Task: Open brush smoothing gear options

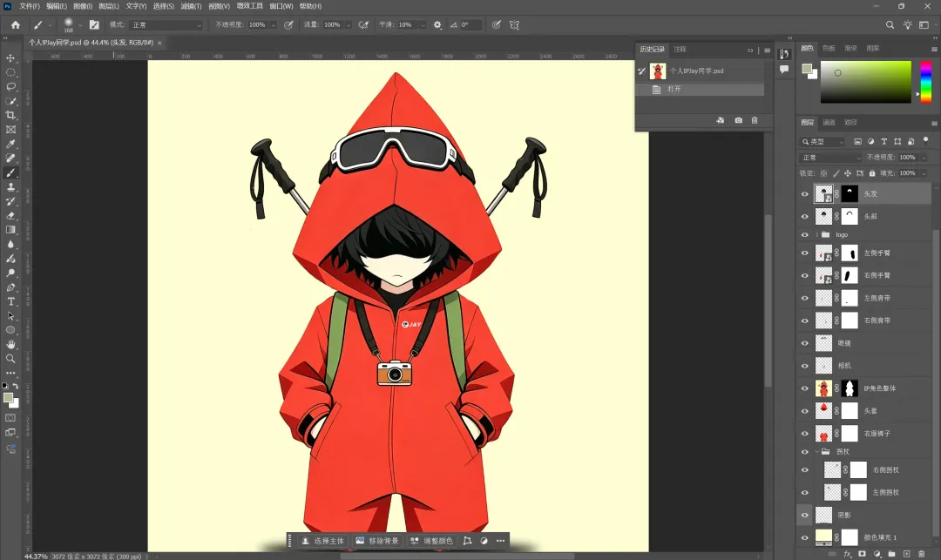Action: point(437,25)
